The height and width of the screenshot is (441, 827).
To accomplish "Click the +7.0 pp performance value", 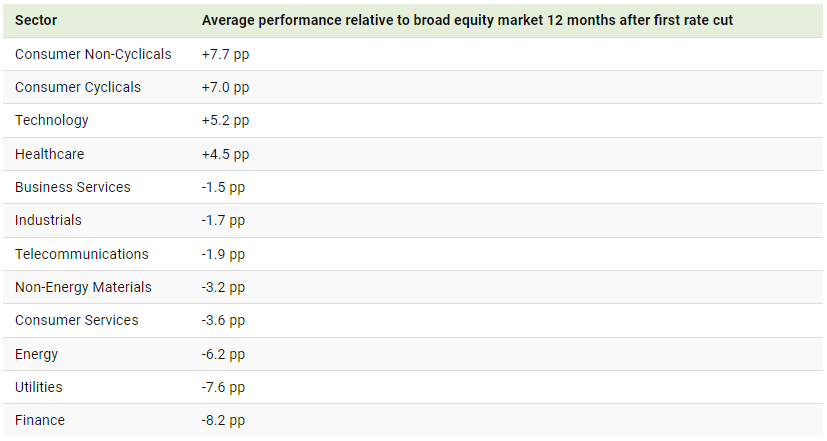I will [x=225, y=88].
